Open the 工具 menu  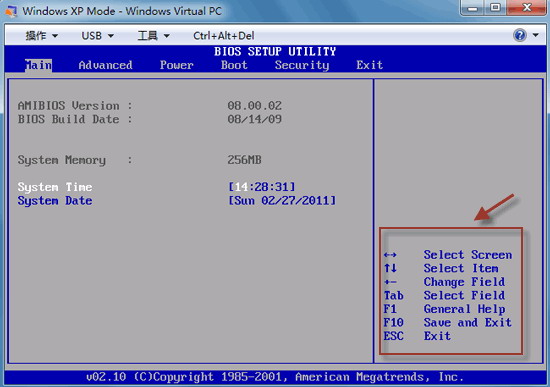point(153,35)
